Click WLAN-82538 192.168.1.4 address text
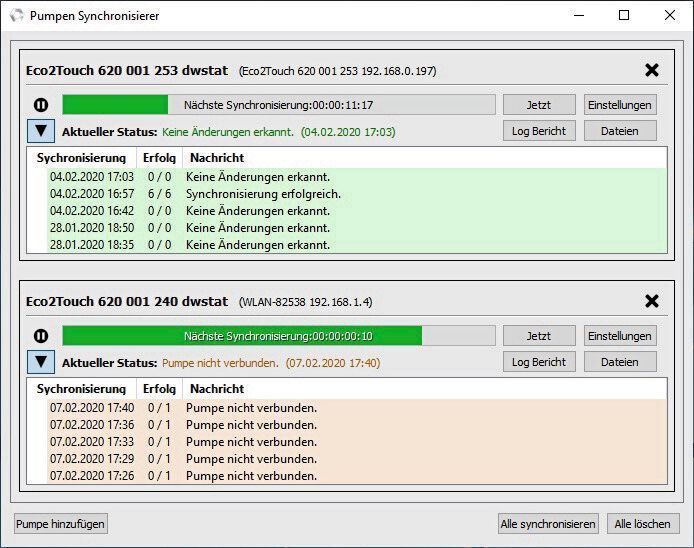Viewport: 694px width, 548px height. coord(305,302)
